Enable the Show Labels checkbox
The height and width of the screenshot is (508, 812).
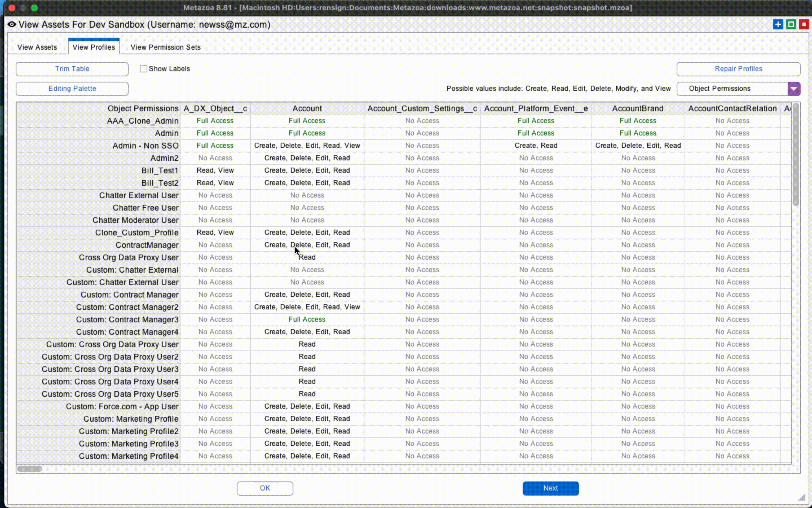click(143, 69)
